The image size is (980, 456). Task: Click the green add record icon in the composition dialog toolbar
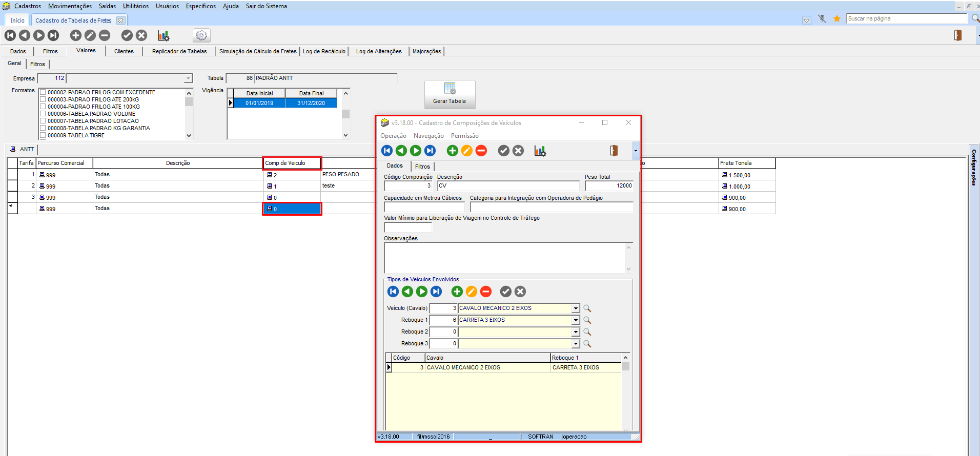tap(452, 151)
